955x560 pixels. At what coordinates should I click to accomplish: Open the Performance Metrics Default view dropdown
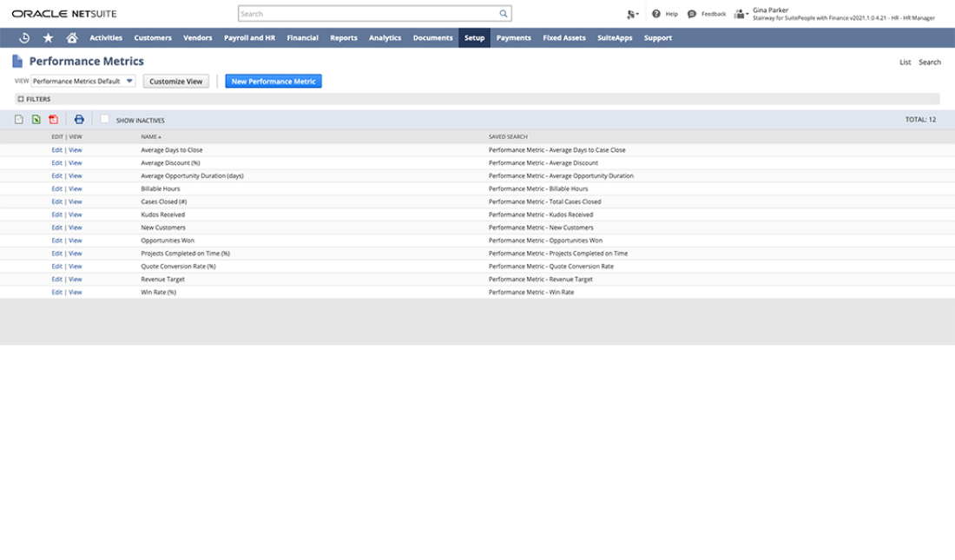tap(83, 81)
